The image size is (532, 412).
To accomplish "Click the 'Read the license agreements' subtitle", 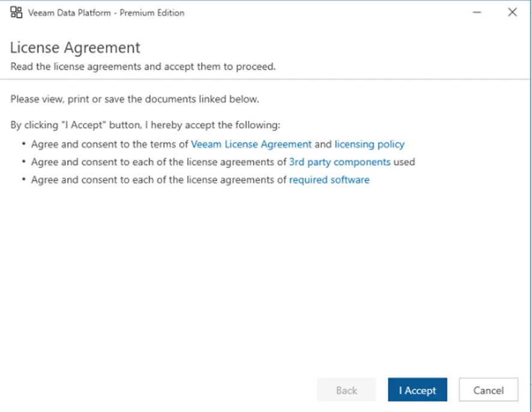I will [x=143, y=67].
